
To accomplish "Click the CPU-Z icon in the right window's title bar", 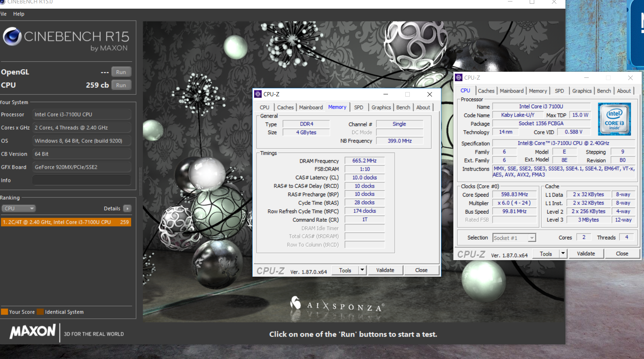I will pos(459,77).
